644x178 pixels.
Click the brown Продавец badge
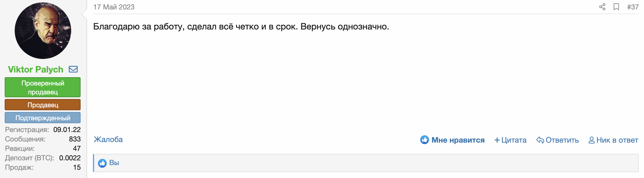(43, 105)
